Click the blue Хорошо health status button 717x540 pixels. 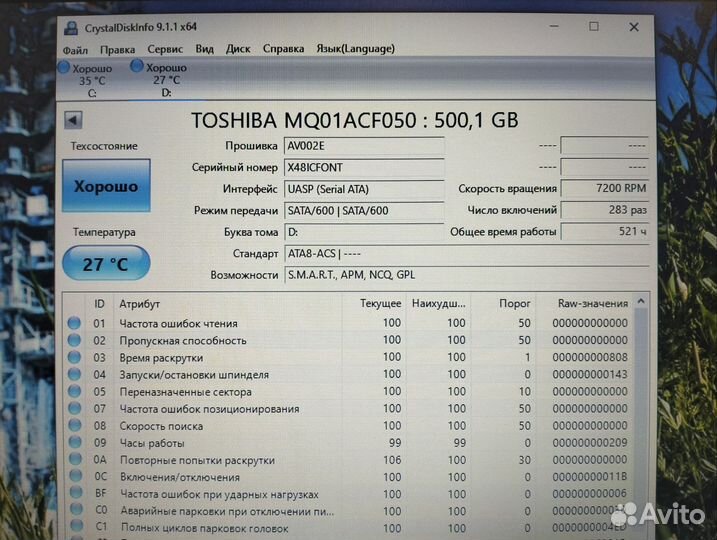106,187
